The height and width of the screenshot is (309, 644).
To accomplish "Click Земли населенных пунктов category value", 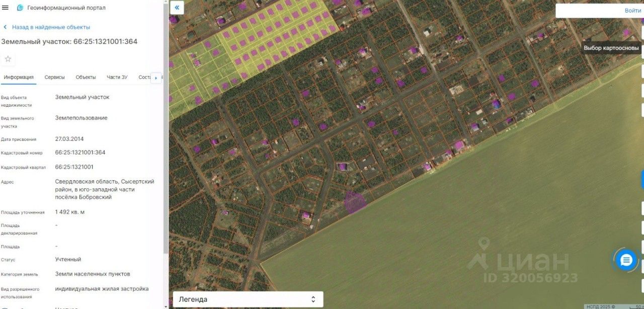I will pos(93,274).
